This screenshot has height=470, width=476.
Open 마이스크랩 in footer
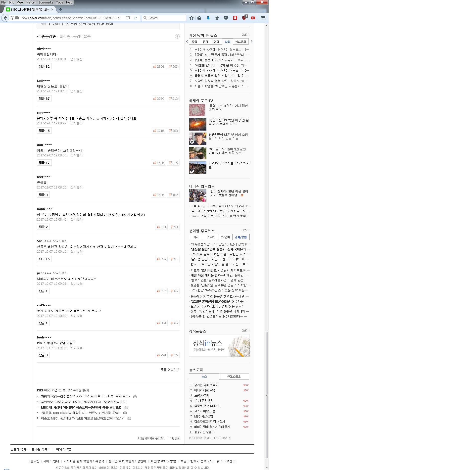(64, 449)
